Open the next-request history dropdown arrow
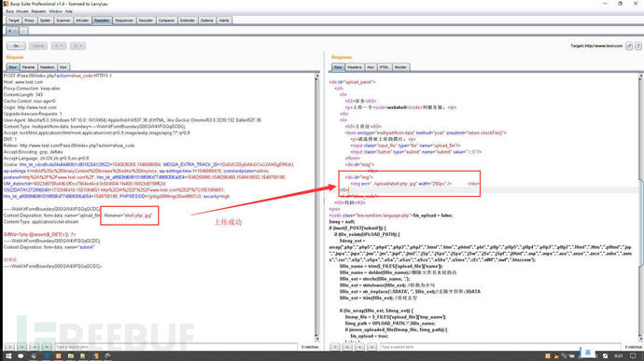 [77, 46]
